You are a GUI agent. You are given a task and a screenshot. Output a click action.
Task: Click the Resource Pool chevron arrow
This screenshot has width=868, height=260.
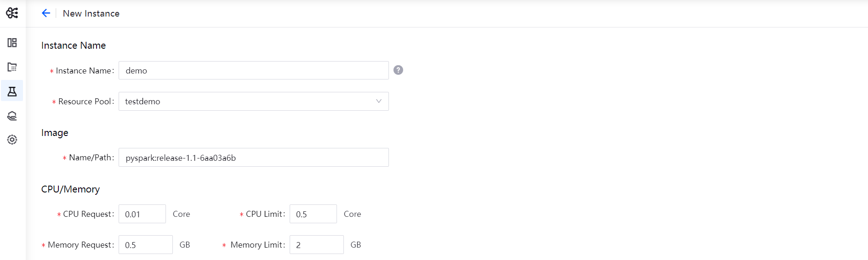point(379,102)
